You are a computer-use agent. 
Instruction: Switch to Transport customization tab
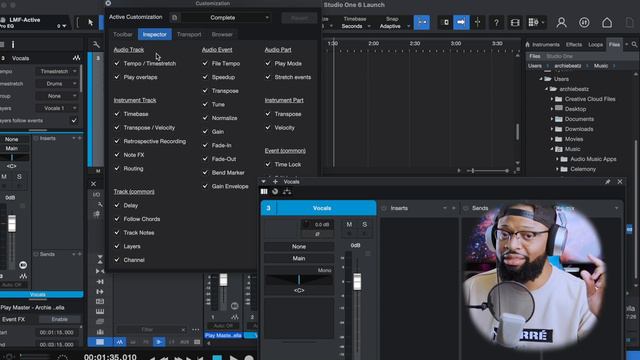coord(189,34)
